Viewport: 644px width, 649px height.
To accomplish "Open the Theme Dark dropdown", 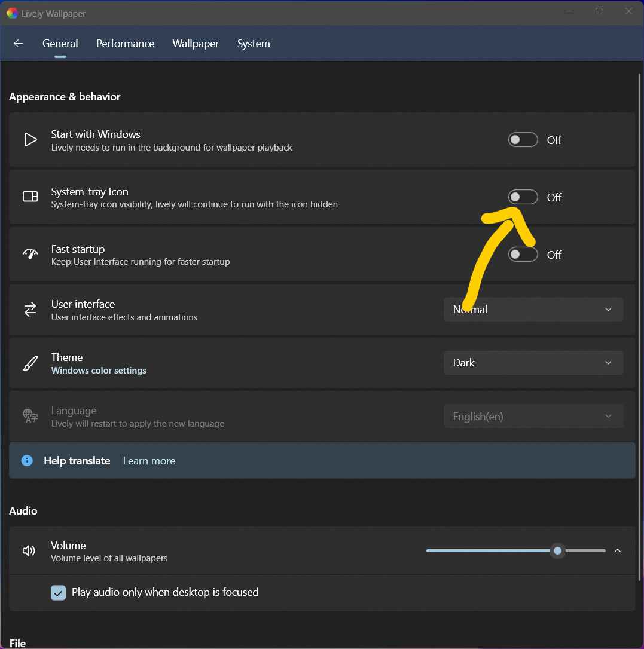I will click(x=533, y=363).
